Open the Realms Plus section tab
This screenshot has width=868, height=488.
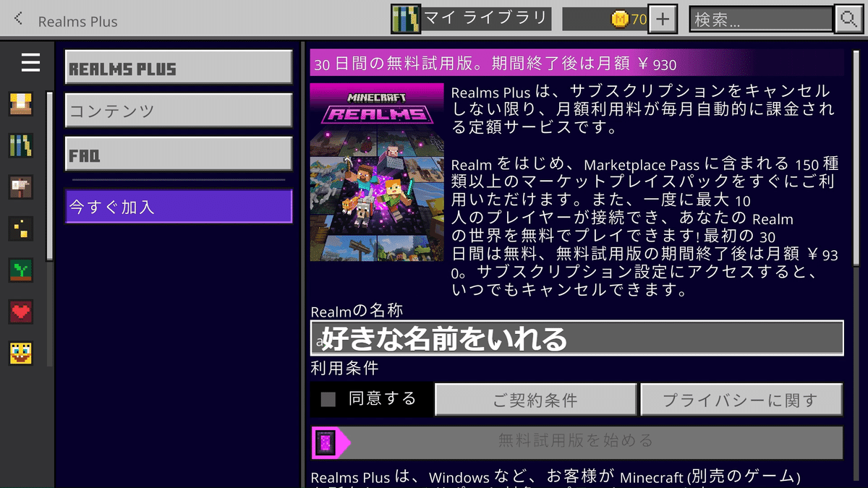pyautogui.click(x=179, y=69)
